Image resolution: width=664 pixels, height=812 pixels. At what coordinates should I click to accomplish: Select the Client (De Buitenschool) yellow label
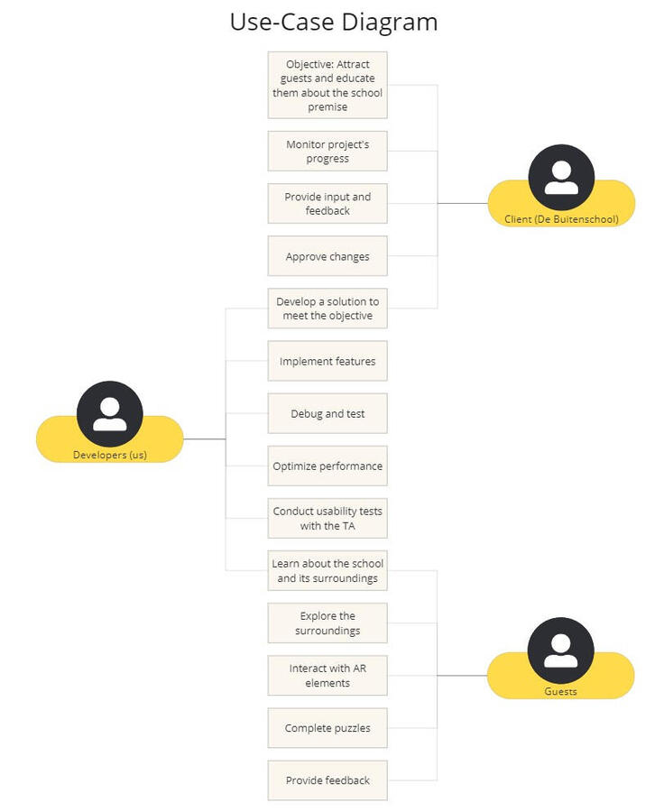coord(561,218)
